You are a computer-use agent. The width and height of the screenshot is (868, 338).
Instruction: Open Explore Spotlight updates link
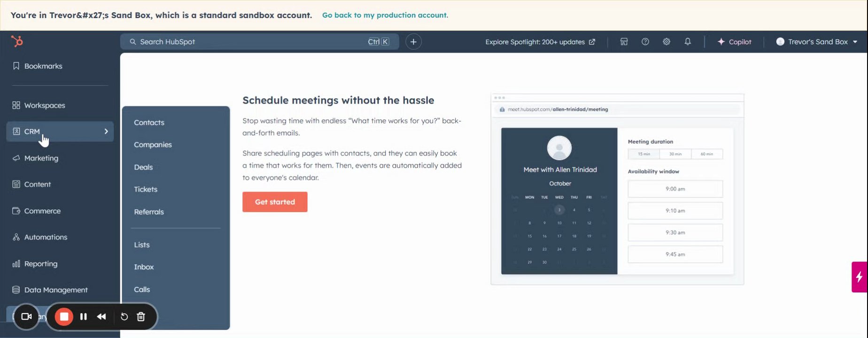click(540, 42)
